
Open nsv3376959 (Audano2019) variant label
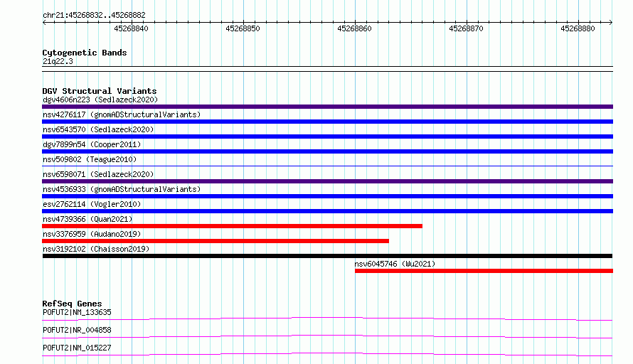pos(92,234)
